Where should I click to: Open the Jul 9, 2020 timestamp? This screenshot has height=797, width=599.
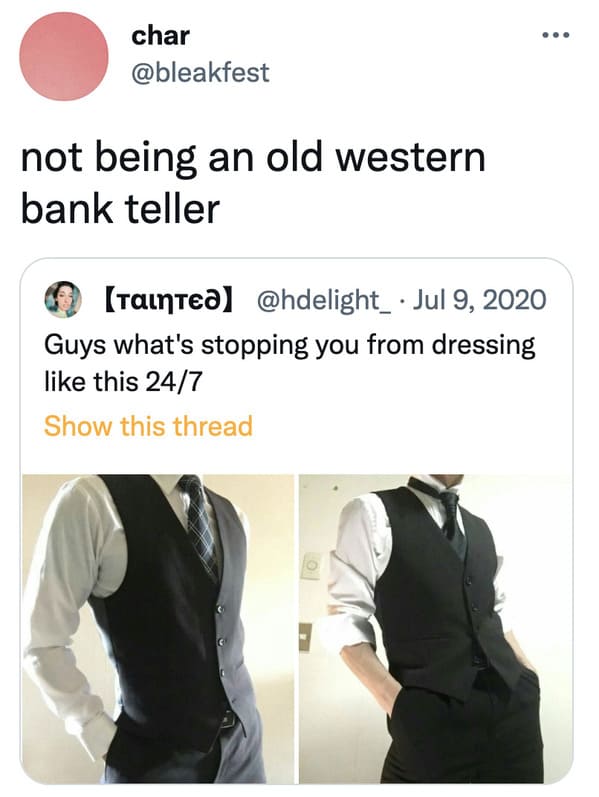click(479, 299)
